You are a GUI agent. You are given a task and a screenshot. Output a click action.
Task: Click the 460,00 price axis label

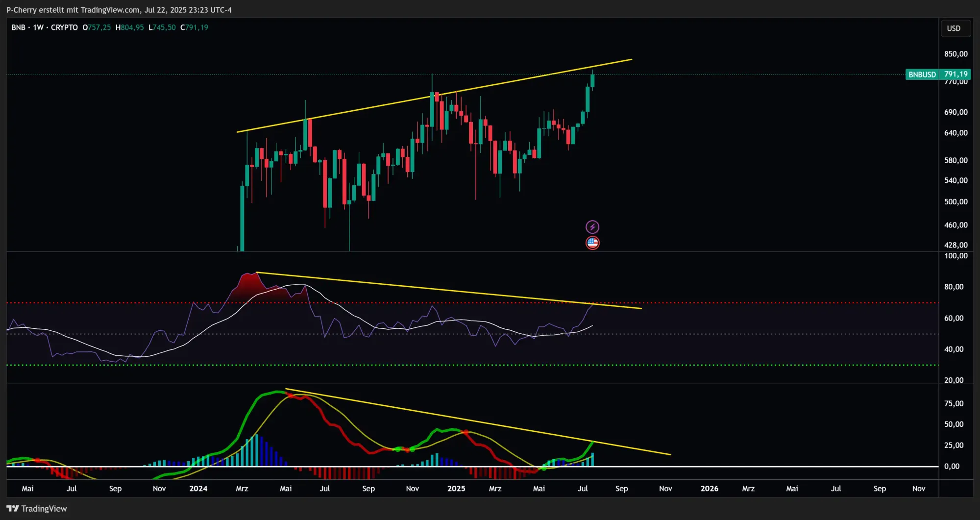955,225
